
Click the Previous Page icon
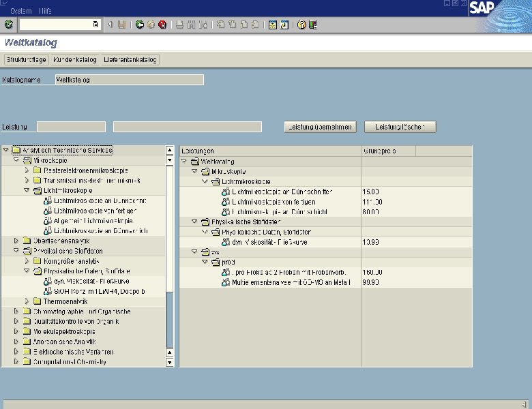tap(232, 25)
